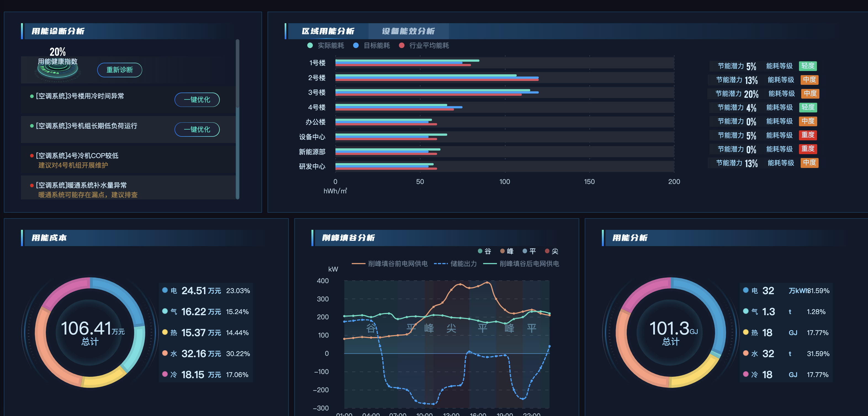Click the 用能诊断分析 panel title
The width and height of the screenshot is (868, 416).
(x=58, y=31)
